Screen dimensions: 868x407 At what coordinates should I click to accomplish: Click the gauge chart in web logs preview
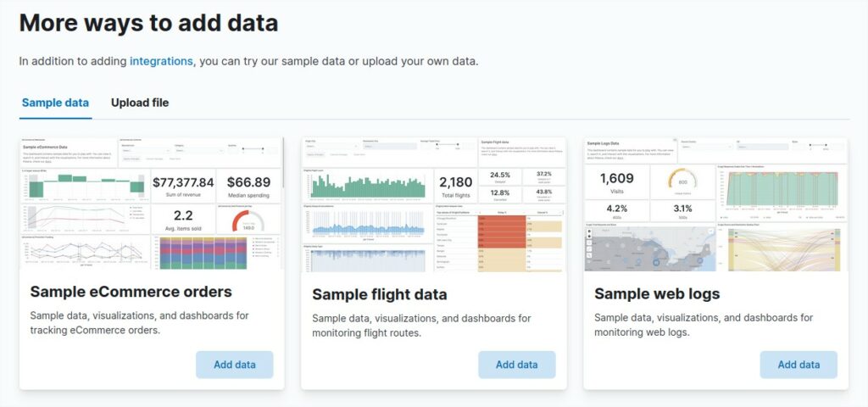[x=682, y=181]
